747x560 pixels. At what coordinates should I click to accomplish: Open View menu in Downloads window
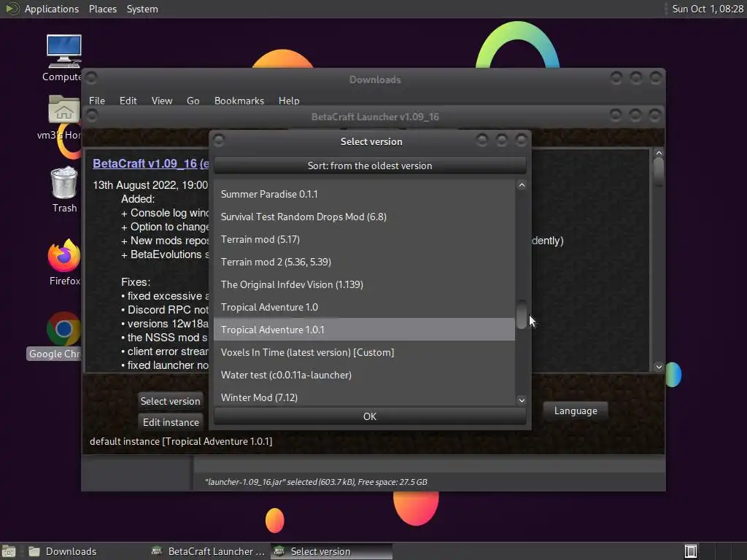pos(161,101)
